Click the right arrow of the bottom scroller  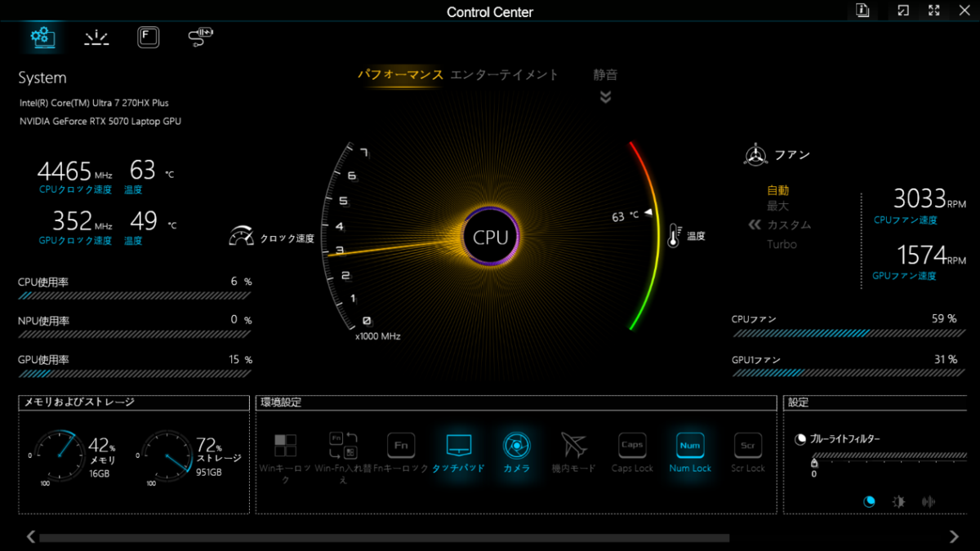(x=954, y=536)
